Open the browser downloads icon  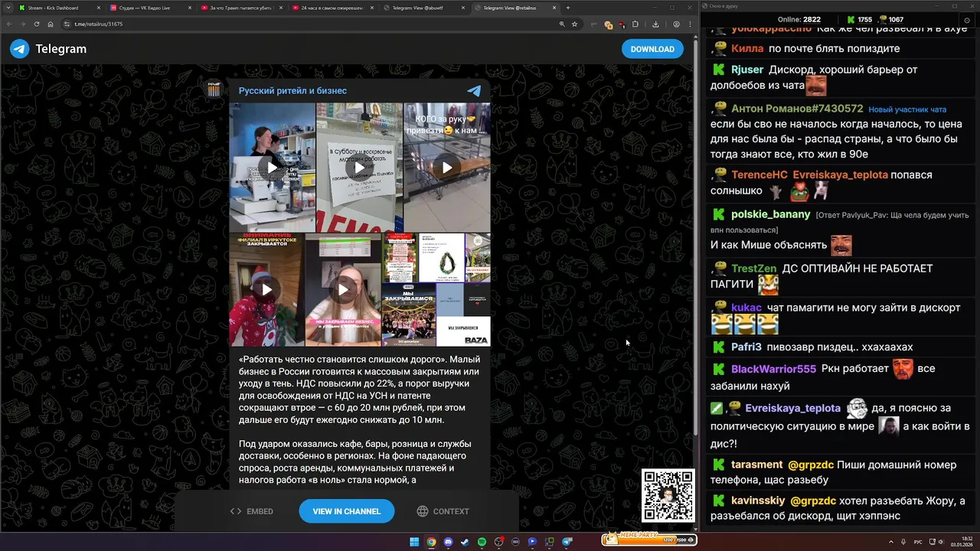pos(655,24)
